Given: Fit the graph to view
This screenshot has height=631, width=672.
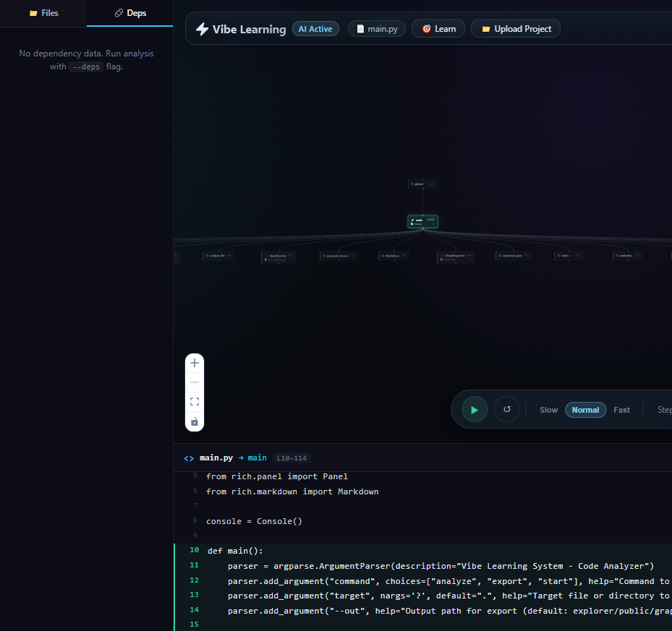Looking at the screenshot, I should 195,401.
